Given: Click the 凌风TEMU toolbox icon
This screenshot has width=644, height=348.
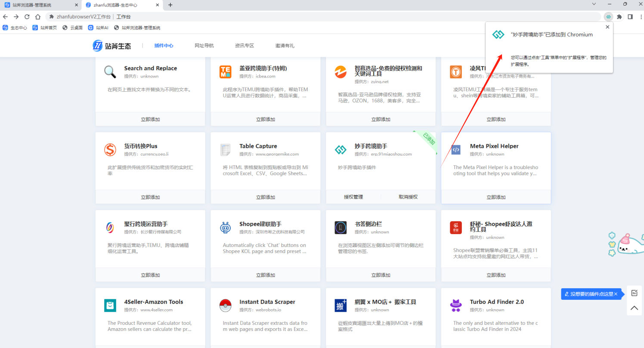Looking at the screenshot, I should click(456, 72).
